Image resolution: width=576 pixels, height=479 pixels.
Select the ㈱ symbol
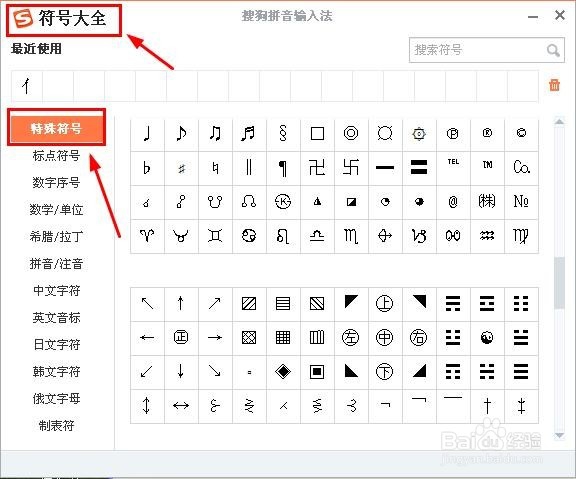[x=487, y=202]
